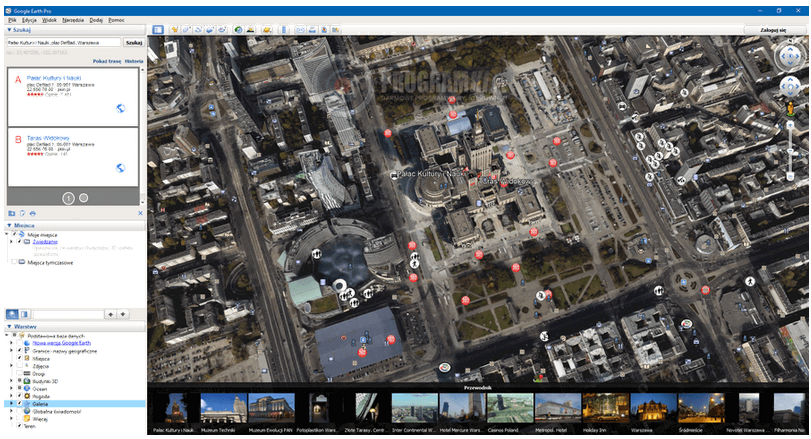Click the printer icon below search results

(x=33, y=213)
